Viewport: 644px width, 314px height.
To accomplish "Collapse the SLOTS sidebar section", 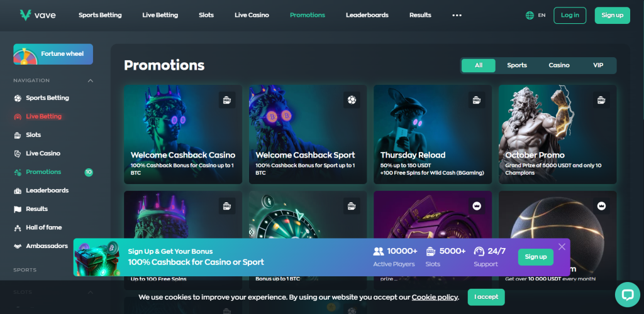I will tap(91, 292).
